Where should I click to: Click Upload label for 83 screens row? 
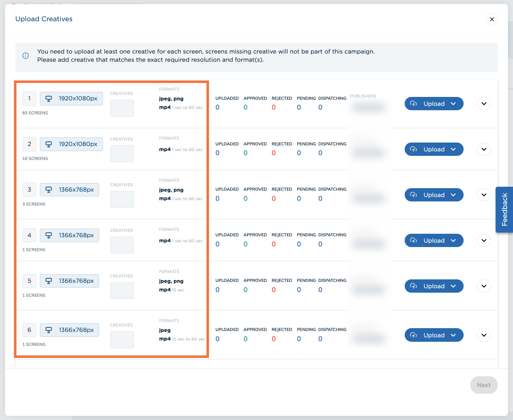(x=434, y=104)
